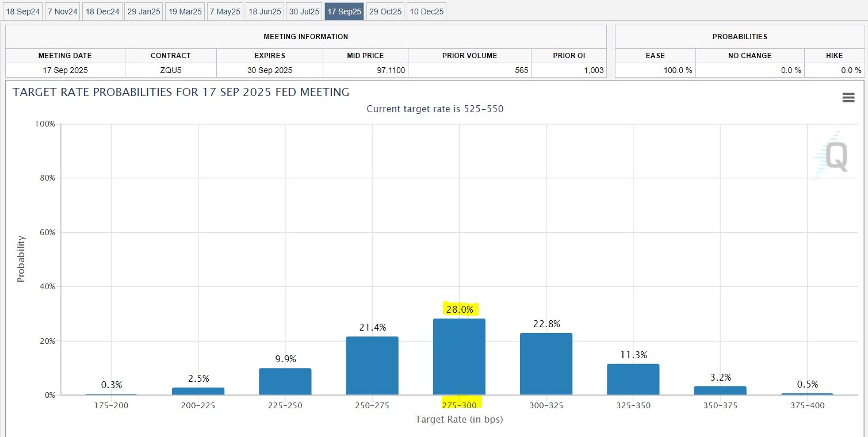This screenshot has width=868, height=437.
Task: Switch to the 19 Mar25 meeting tab
Action: point(185,11)
